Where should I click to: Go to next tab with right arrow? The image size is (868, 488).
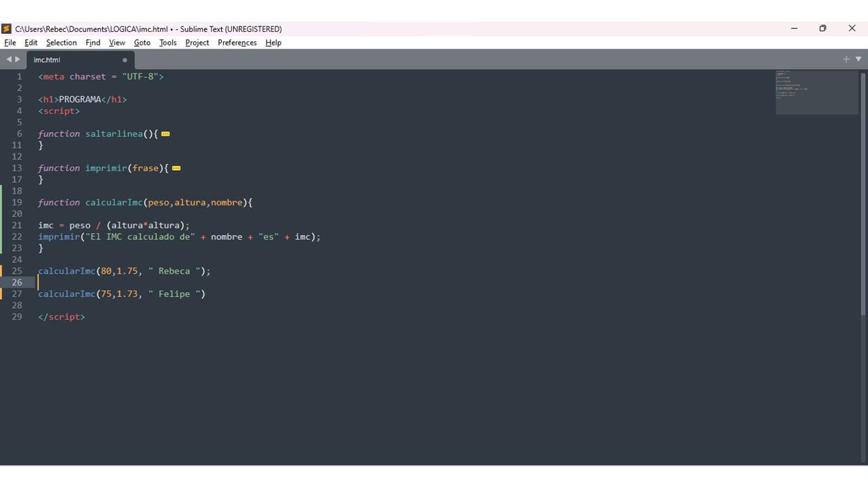point(18,60)
